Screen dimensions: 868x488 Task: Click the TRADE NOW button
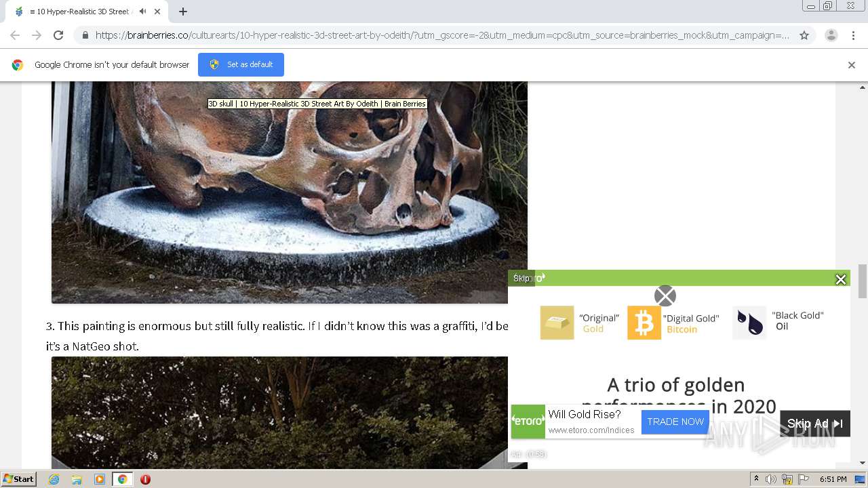click(x=675, y=422)
